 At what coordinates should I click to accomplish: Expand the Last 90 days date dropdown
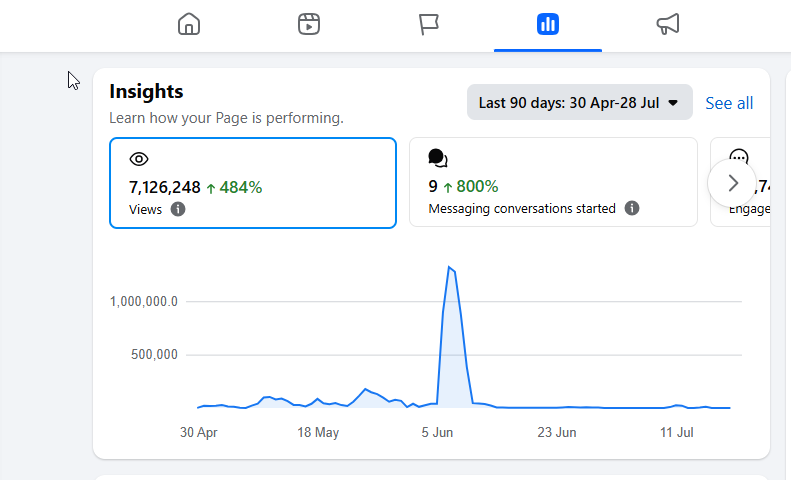click(580, 102)
